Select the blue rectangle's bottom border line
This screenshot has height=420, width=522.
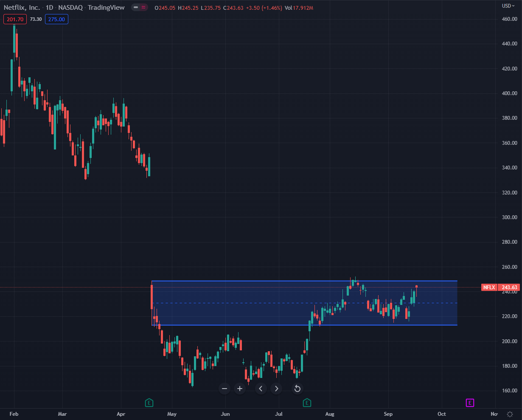coord(304,325)
